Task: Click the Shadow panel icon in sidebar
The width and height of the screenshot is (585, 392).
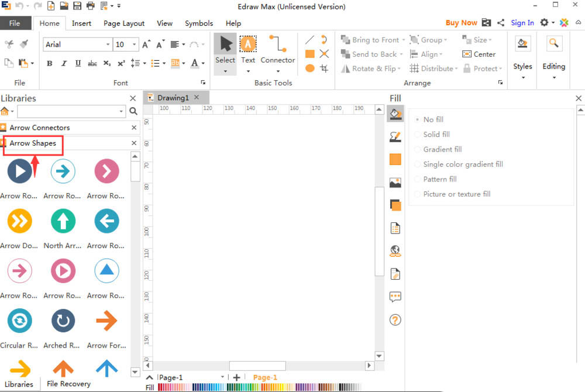Action: [395, 205]
